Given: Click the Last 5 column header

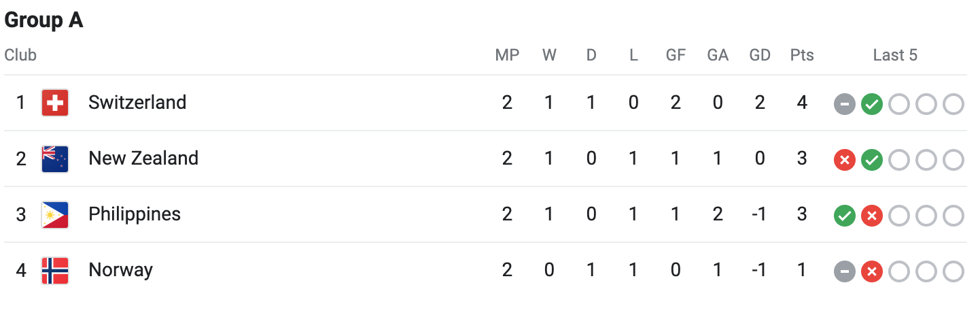Looking at the screenshot, I should 895,55.
